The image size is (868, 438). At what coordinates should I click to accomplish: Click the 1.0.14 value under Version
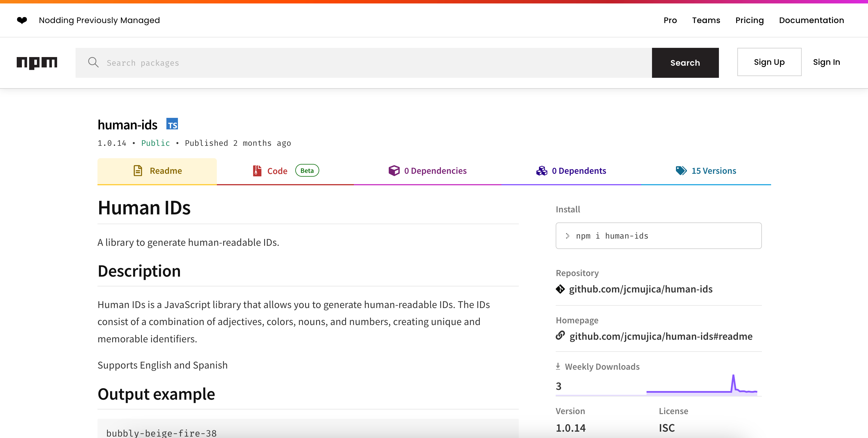pyautogui.click(x=570, y=428)
